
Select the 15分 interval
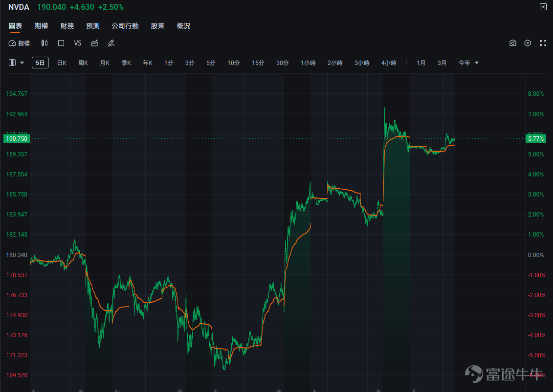258,63
